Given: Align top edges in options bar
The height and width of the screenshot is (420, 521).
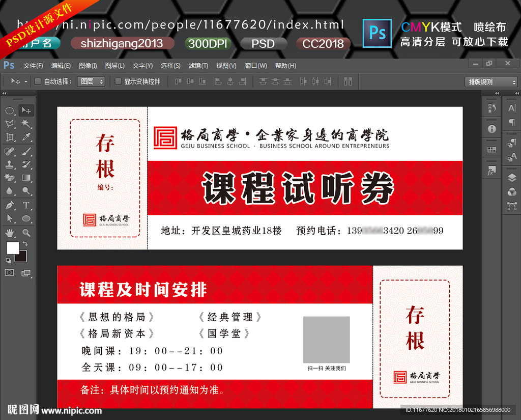Looking at the screenshot, I should 178,81.
